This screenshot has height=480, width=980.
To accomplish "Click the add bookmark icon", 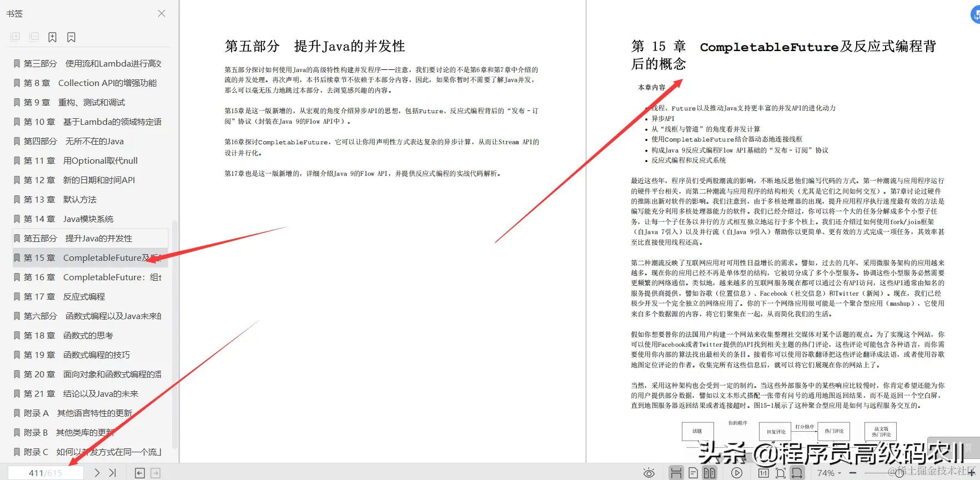I will coord(52,37).
